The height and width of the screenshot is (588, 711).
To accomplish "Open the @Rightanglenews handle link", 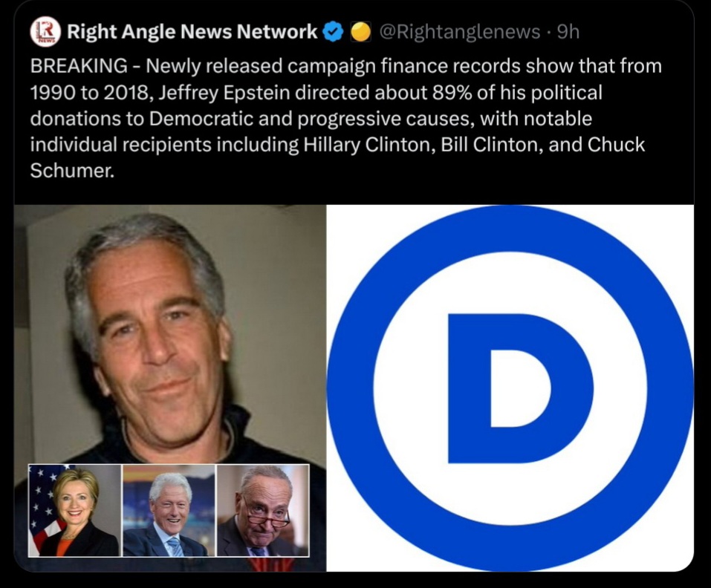I will pyautogui.click(x=459, y=32).
